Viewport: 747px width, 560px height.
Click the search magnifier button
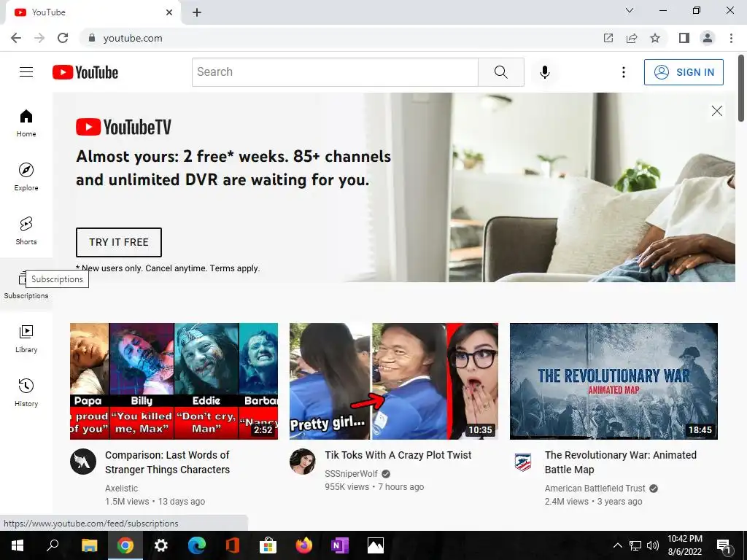pos(500,72)
